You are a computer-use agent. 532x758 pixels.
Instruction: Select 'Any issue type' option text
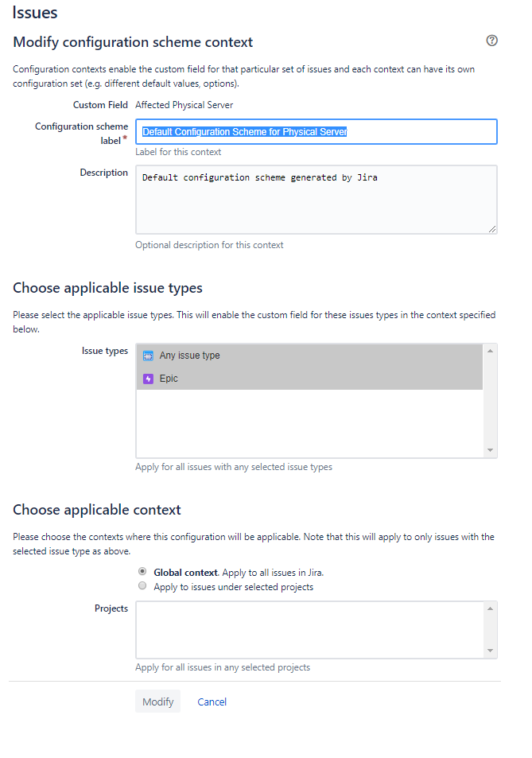tap(189, 356)
